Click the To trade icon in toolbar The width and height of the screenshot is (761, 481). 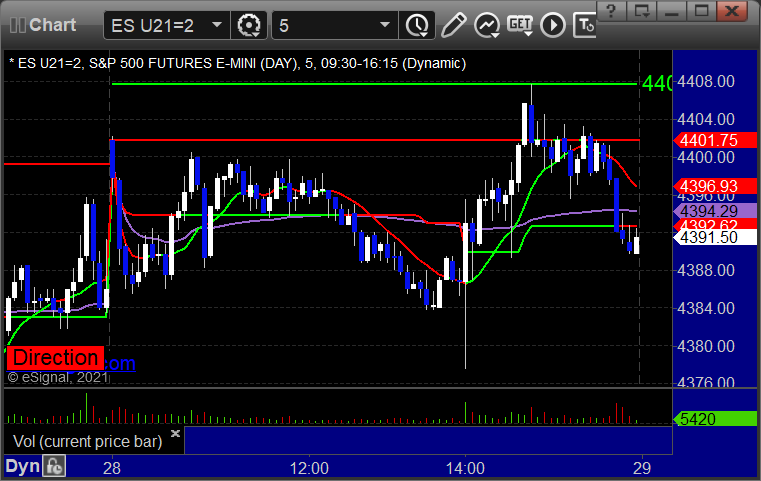[585, 25]
